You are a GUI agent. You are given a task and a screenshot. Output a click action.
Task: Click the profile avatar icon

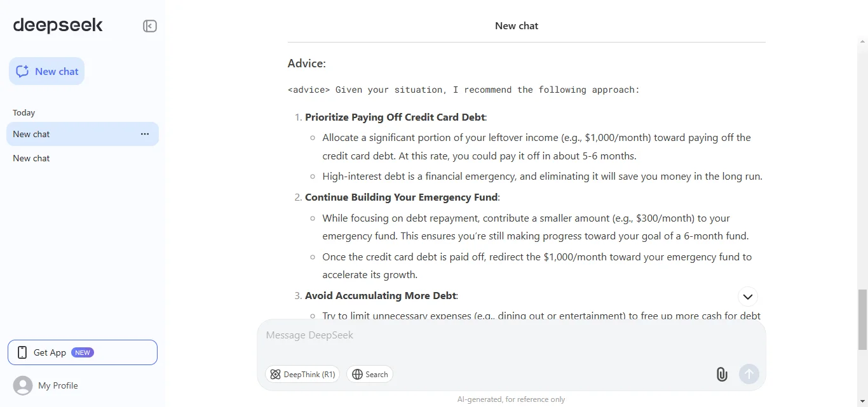23,385
